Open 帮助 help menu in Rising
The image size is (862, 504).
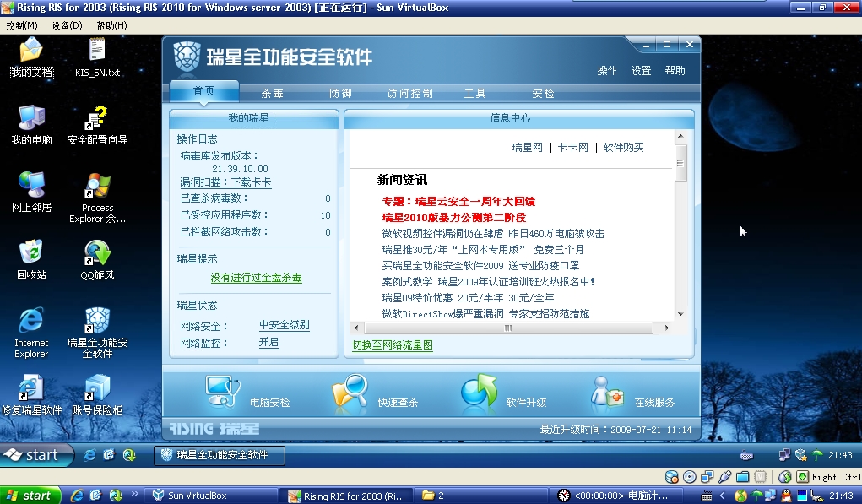coord(675,71)
